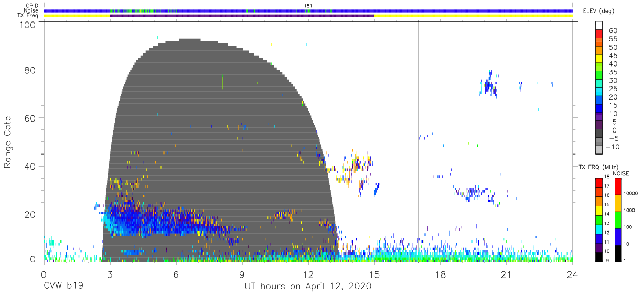Click the ELEV colorbar label 30
This screenshot has height=297, width=644.
point(613,81)
